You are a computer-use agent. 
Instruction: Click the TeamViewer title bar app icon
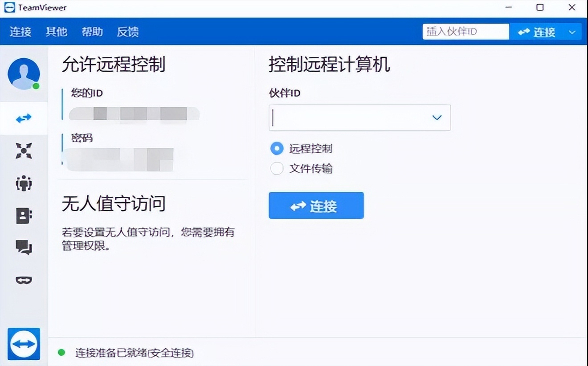(9, 7)
